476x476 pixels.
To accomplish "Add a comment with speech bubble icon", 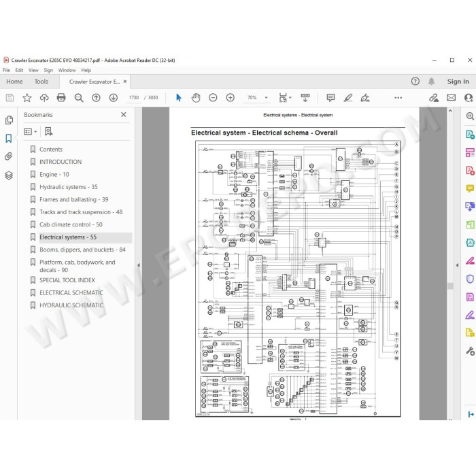I will click(330, 97).
